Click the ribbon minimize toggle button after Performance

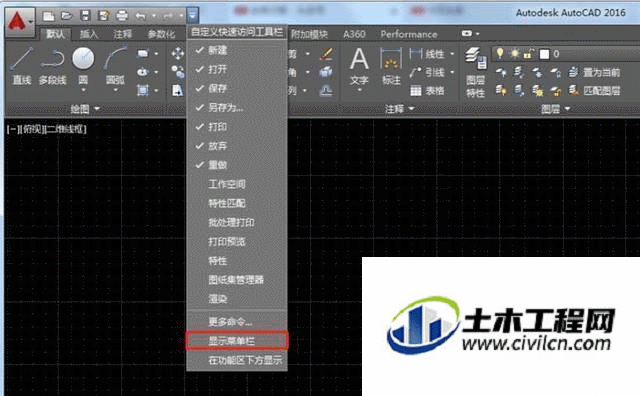(x=467, y=33)
